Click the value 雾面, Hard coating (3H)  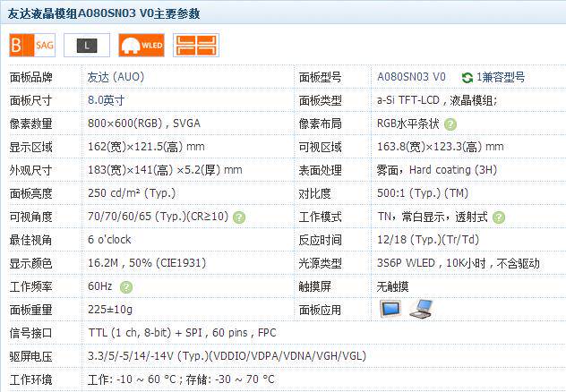coord(437,170)
